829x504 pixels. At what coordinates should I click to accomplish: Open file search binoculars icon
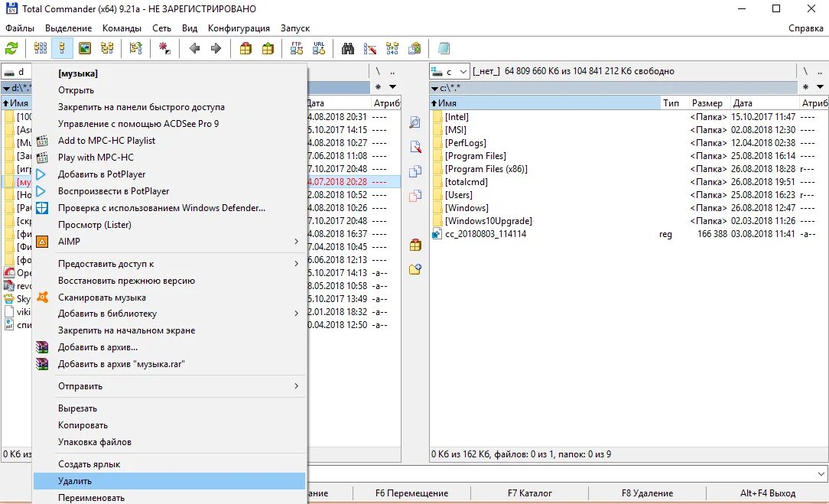(x=348, y=49)
